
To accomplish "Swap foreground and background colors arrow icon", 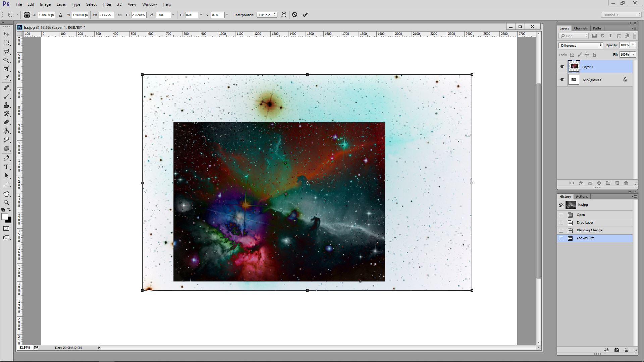I will (9, 209).
